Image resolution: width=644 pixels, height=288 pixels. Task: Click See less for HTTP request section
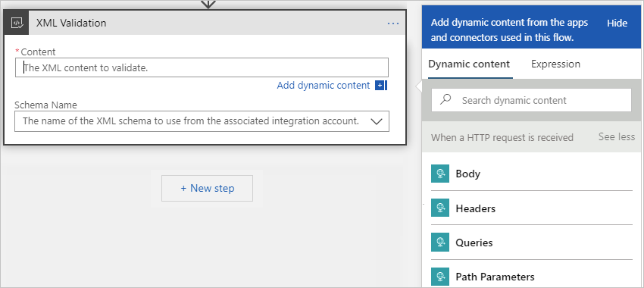(617, 137)
